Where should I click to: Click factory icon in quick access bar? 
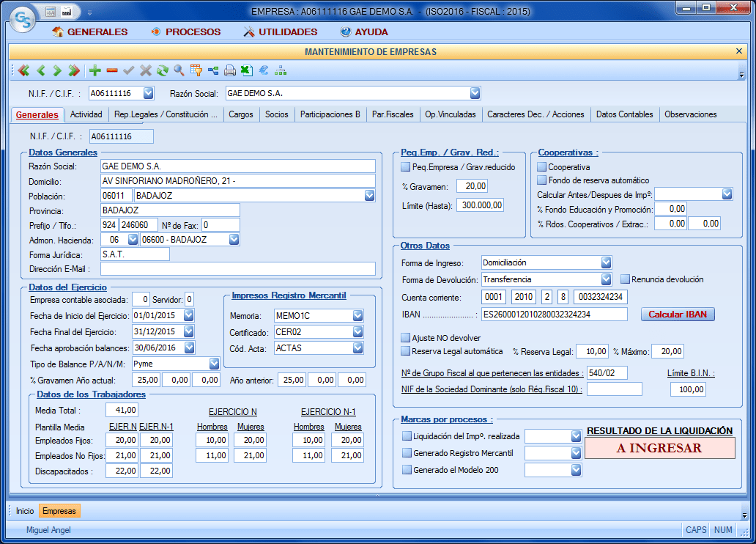coord(67,12)
